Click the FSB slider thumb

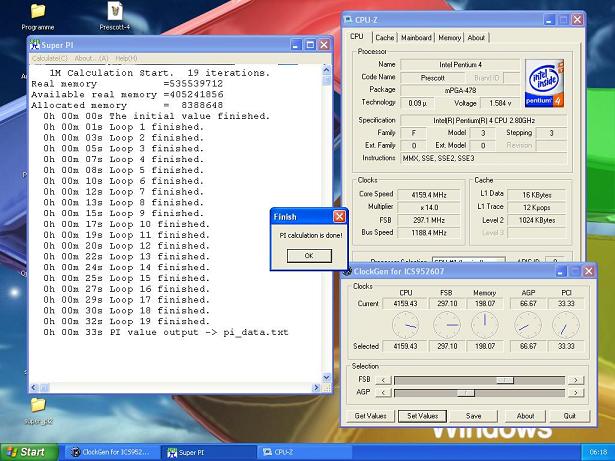[505, 380]
